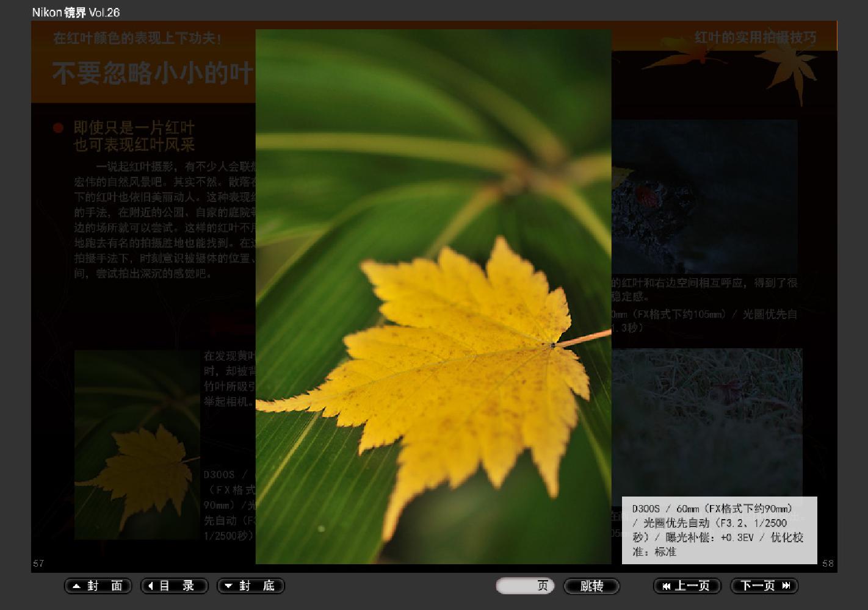Screen dimensions: 868x610
Task: Click the heading 即使只是一片红叶
Action: coord(134,127)
